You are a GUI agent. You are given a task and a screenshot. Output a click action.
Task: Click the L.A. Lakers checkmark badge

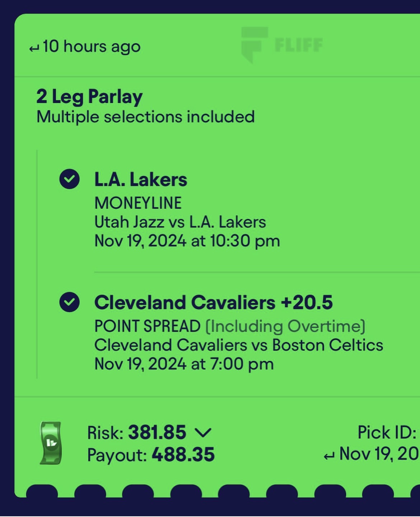[x=69, y=179]
